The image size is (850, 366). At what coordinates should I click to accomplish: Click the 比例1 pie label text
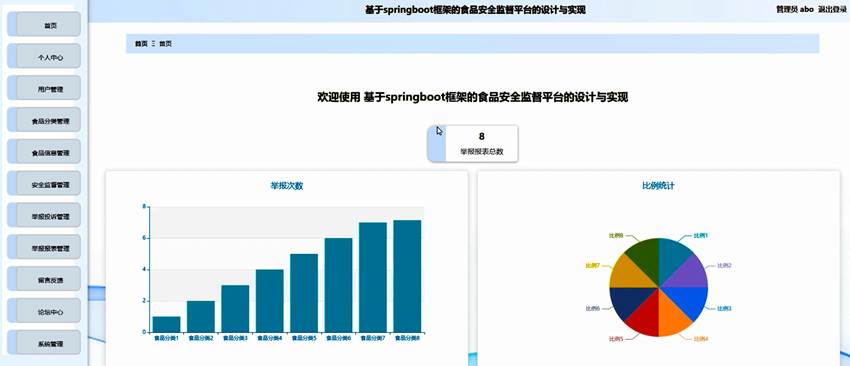(x=701, y=236)
